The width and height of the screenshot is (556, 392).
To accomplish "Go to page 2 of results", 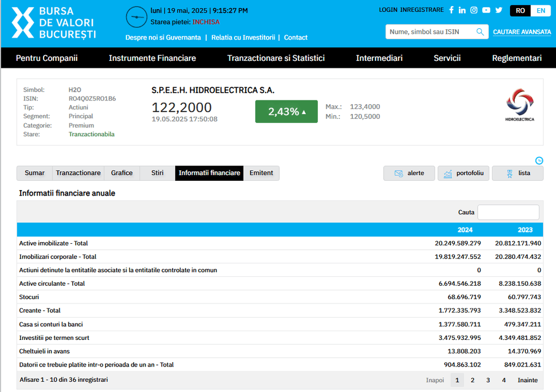I will [472, 380].
